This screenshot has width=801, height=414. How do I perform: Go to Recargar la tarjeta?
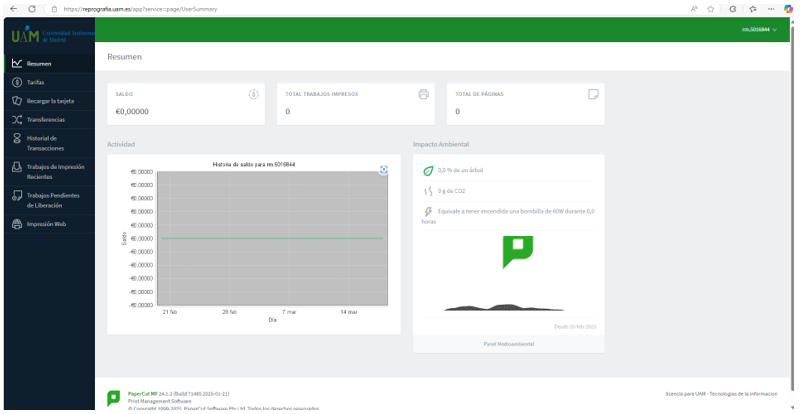click(x=50, y=101)
